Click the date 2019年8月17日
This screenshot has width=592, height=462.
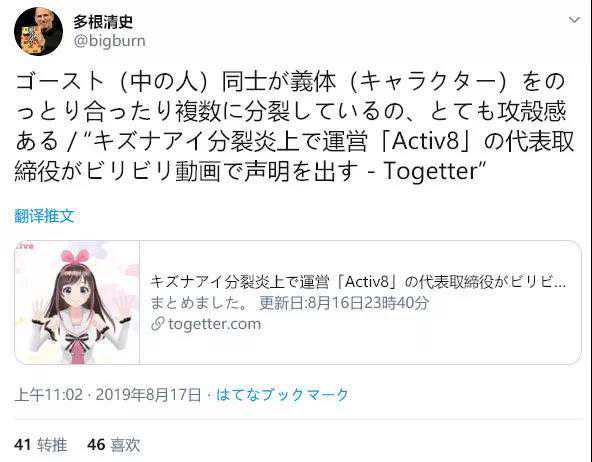148,395
